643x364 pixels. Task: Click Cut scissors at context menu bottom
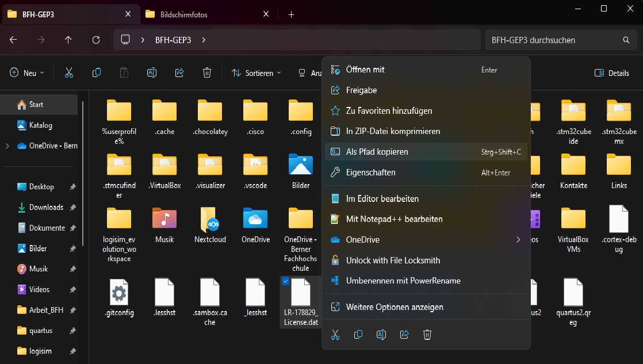click(x=335, y=335)
